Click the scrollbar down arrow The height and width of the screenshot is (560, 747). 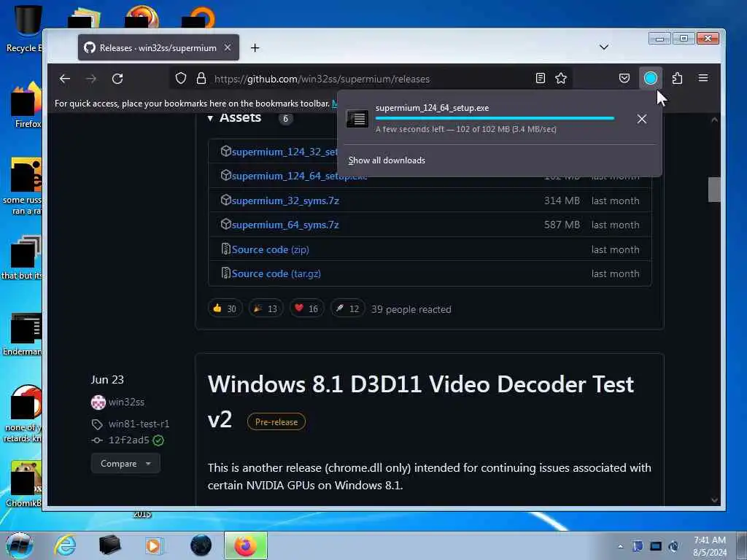(714, 500)
